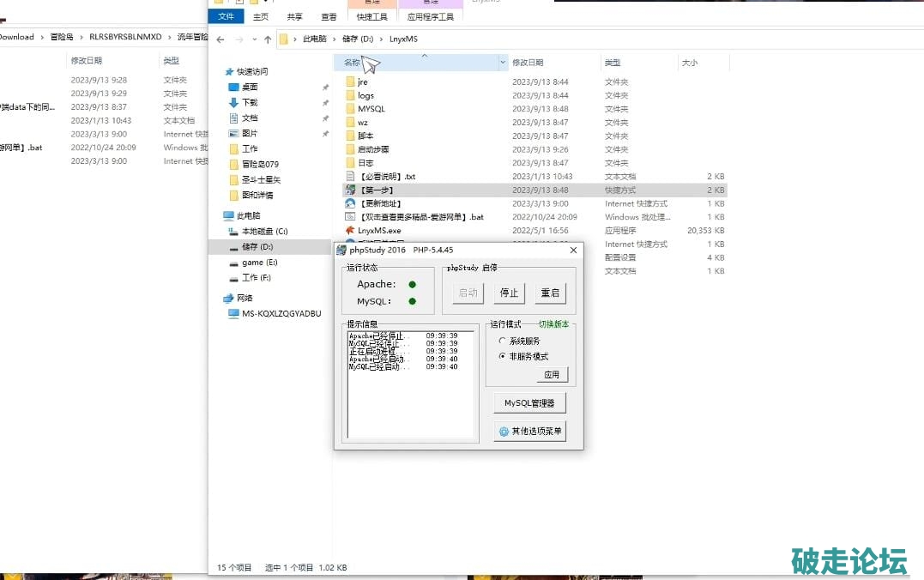Click the Apache green status indicator
The image size is (924, 580).
tap(412, 284)
